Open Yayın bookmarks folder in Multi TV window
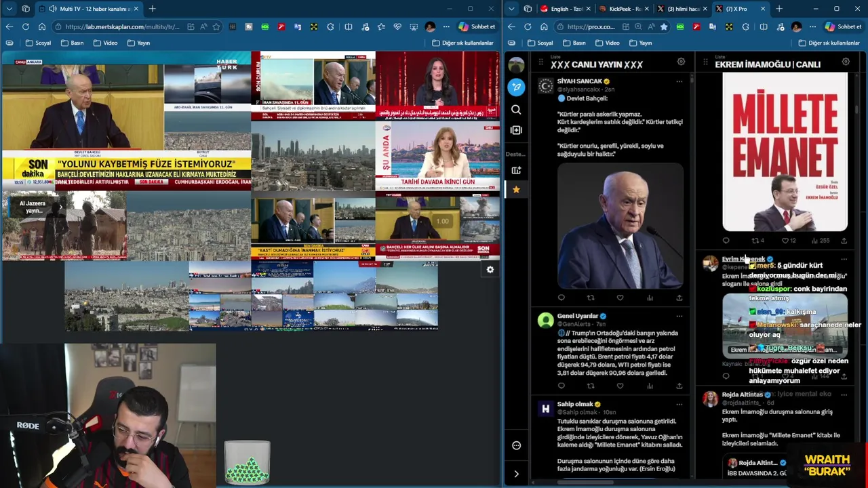 point(138,43)
